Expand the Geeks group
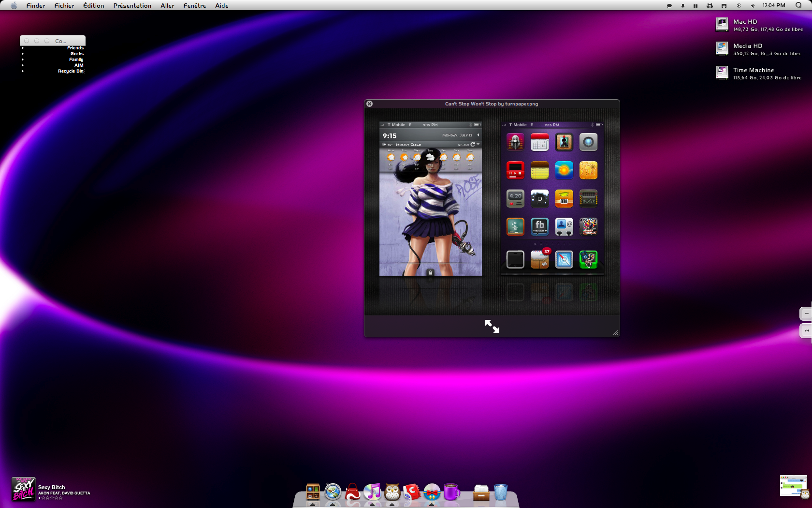 click(x=22, y=54)
